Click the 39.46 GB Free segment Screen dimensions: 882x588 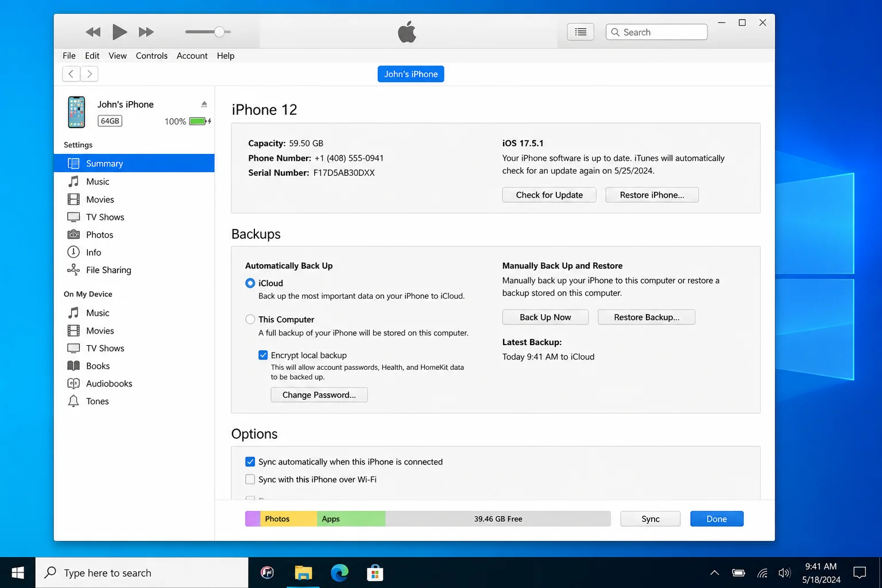(498, 519)
